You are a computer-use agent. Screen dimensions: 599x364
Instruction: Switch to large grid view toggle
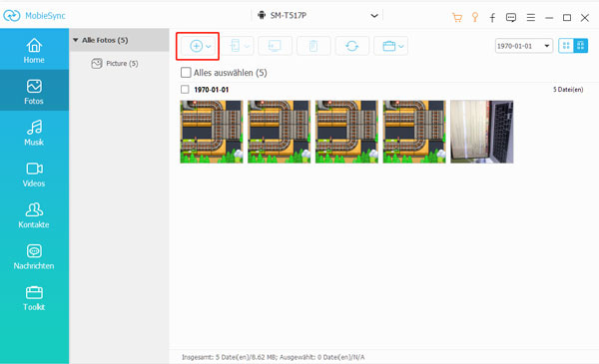[580, 46]
